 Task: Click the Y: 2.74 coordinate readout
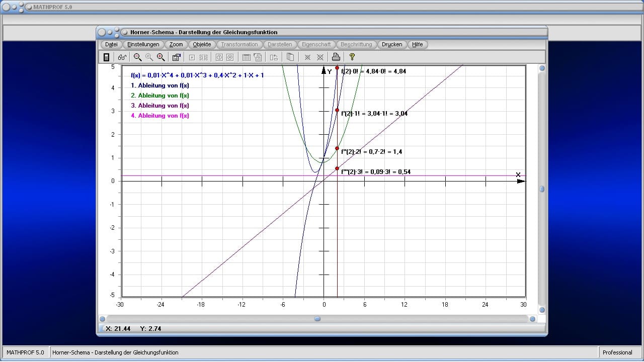150,329
